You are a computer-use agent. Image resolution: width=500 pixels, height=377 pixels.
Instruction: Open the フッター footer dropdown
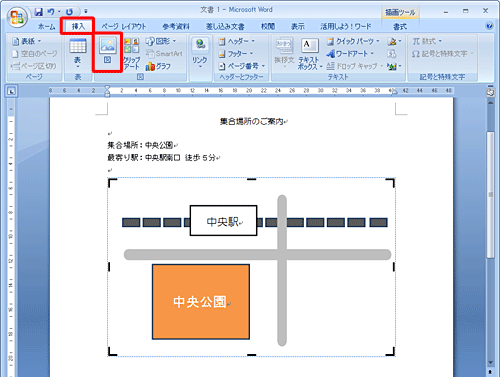[x=235, y=53]
